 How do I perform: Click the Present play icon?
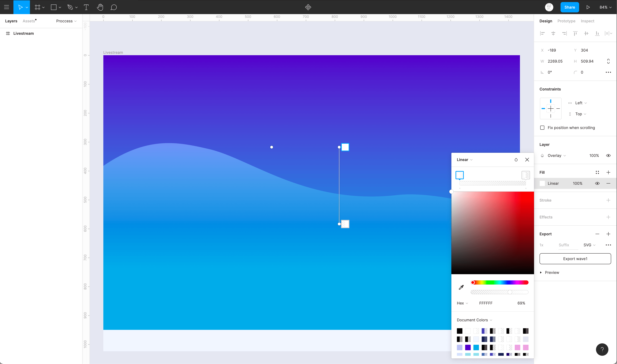click(x=588, y=7)
